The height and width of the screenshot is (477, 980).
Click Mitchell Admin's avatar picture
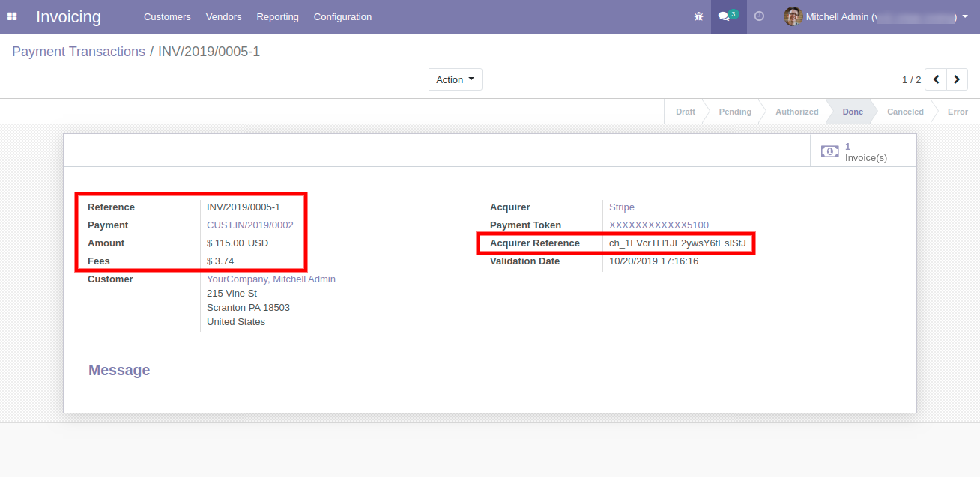pyautogui.click(x=793, y=16)
